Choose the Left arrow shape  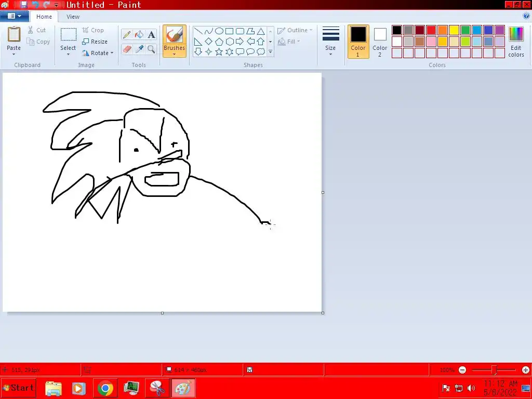pos(250,42)
